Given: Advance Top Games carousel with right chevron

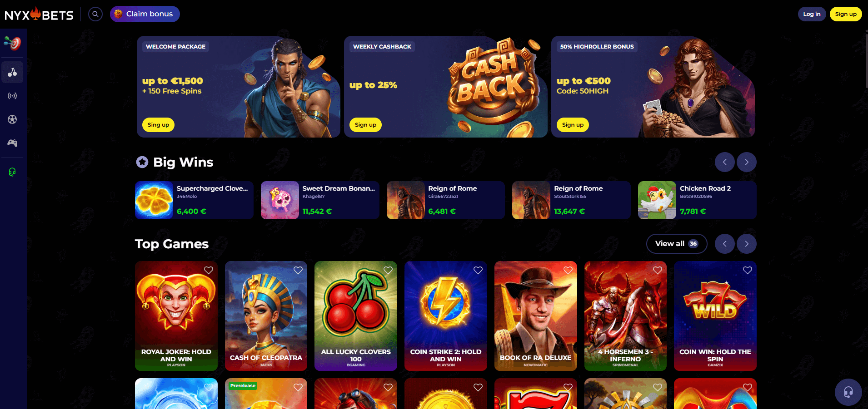Looking at the screenshot, I should (747, 244).
